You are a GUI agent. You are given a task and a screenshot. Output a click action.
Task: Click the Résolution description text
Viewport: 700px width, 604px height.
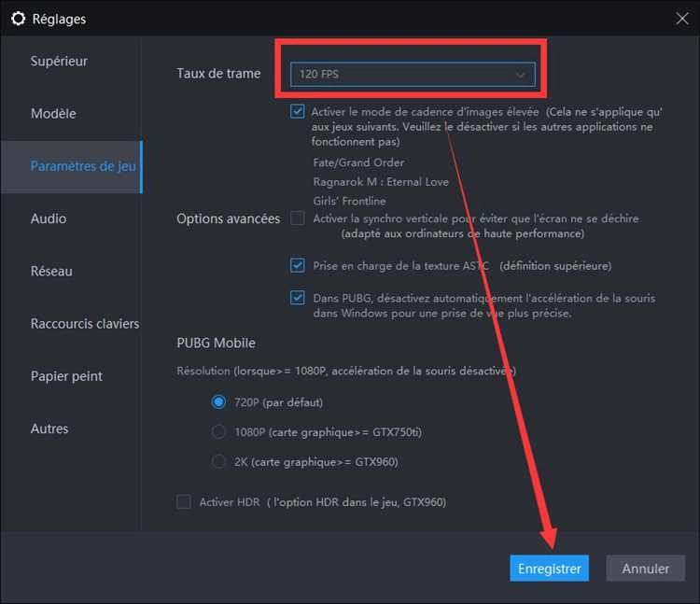click(346, 371)
